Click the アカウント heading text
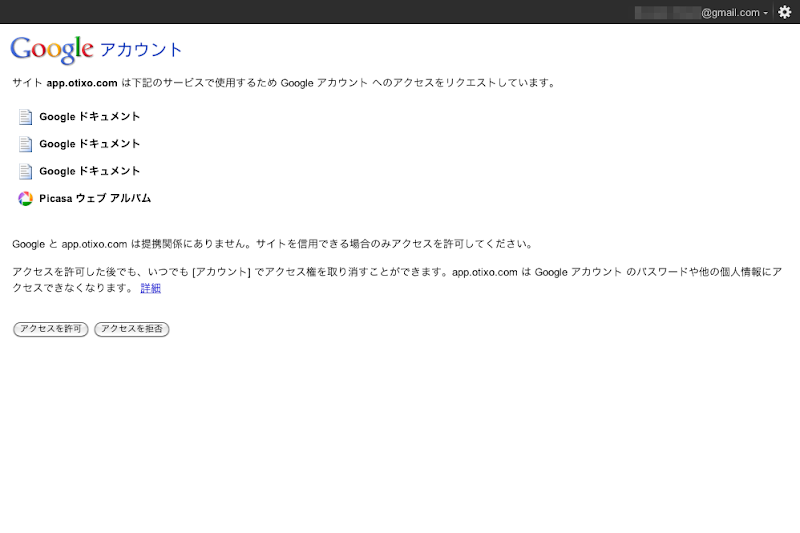 [x=141, y=50]
